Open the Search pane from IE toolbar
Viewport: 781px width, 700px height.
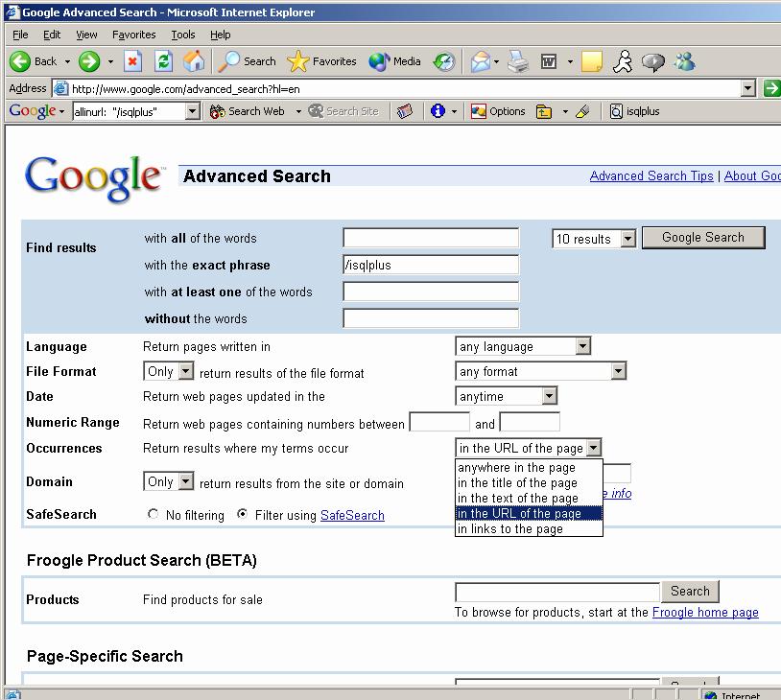(x=248, y=61)
